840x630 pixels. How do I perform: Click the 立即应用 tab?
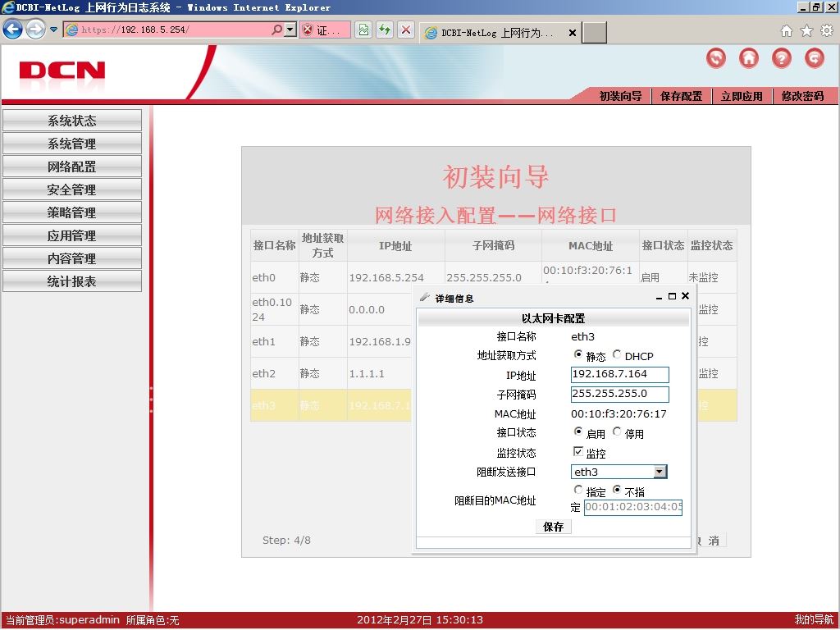tap(742, 96)
